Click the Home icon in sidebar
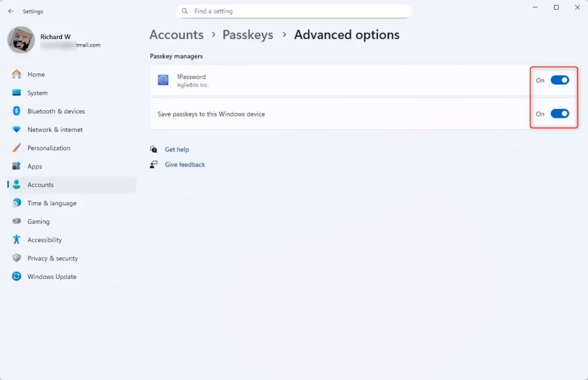Viewport: 588px width, 380px height. point(17,75)
